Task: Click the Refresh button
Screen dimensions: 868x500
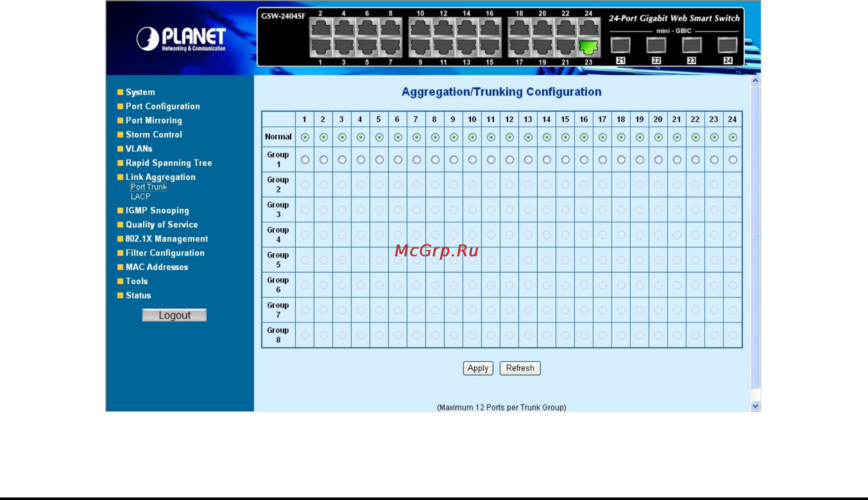Action: (520, 368)
